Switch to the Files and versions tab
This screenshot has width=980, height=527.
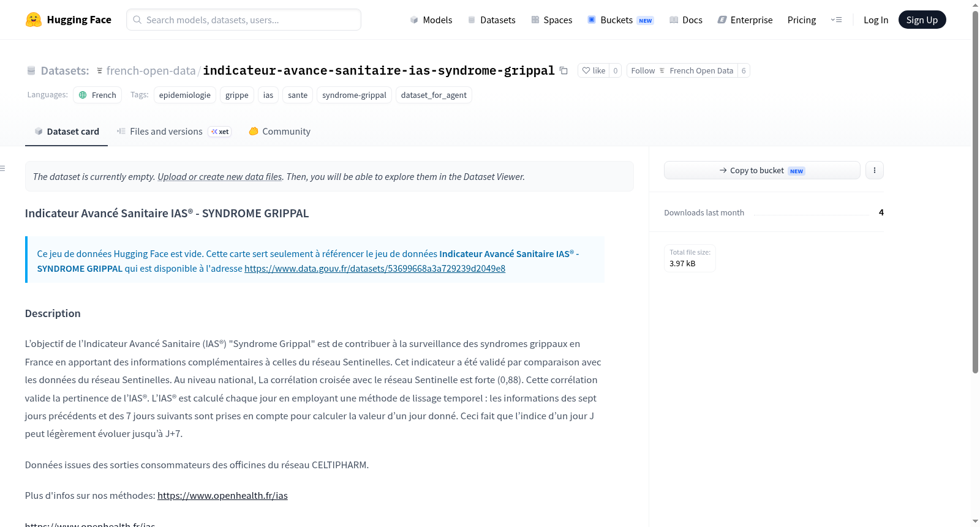174,131
